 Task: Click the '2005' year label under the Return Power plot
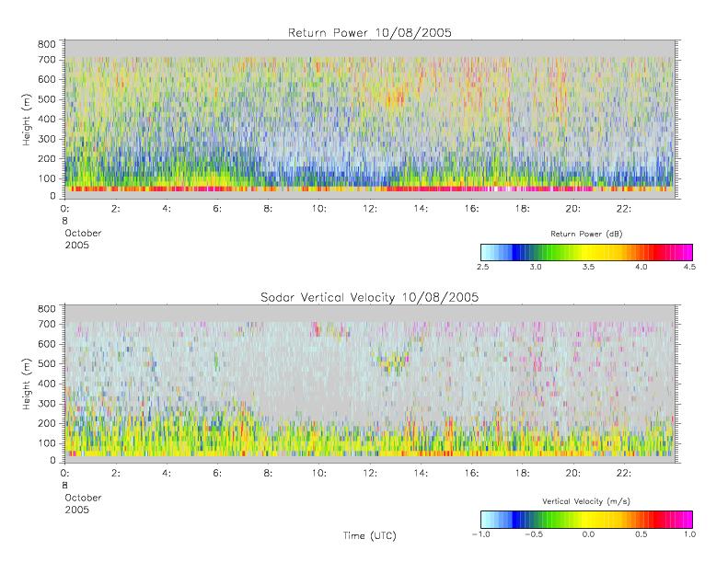click(x=76, y=245)
